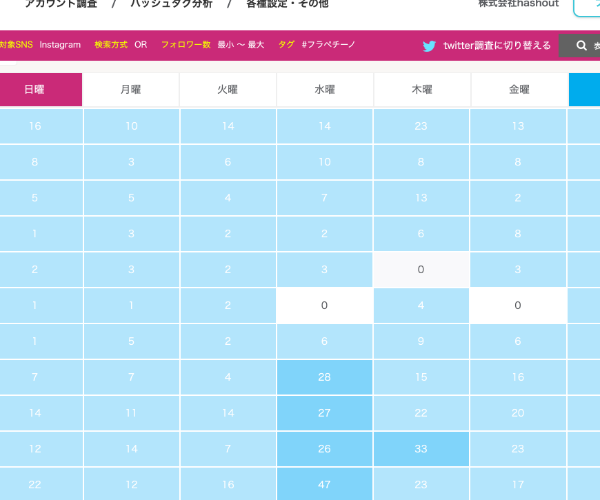Viewport: 600px width, 500px height.
Task: Select the 火曜 tab
Action: [x=228, y=90]
